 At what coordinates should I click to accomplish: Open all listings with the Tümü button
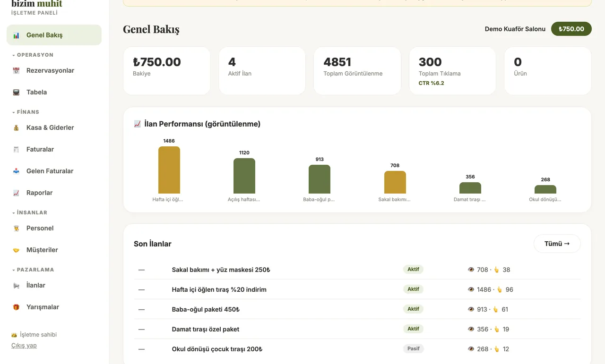click(557, 244)
